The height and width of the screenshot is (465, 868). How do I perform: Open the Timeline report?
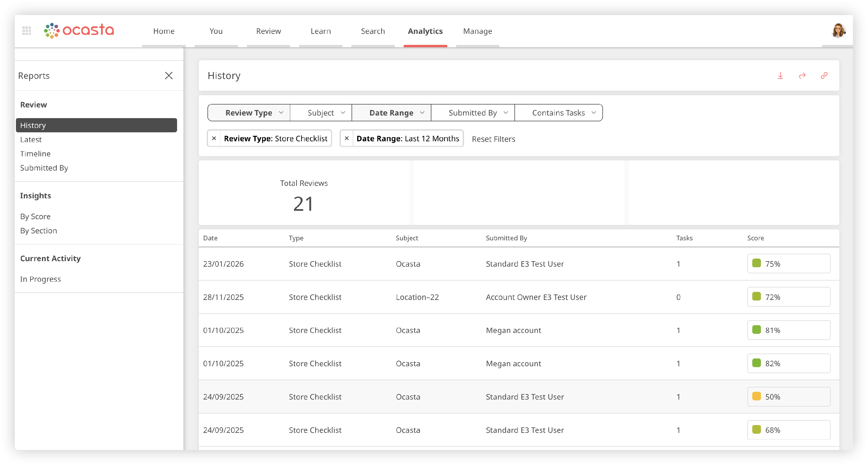point(35,154)
